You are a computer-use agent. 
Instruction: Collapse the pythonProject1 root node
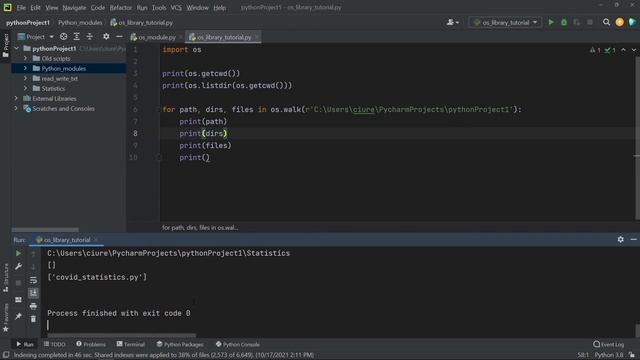tap(16, 48)
